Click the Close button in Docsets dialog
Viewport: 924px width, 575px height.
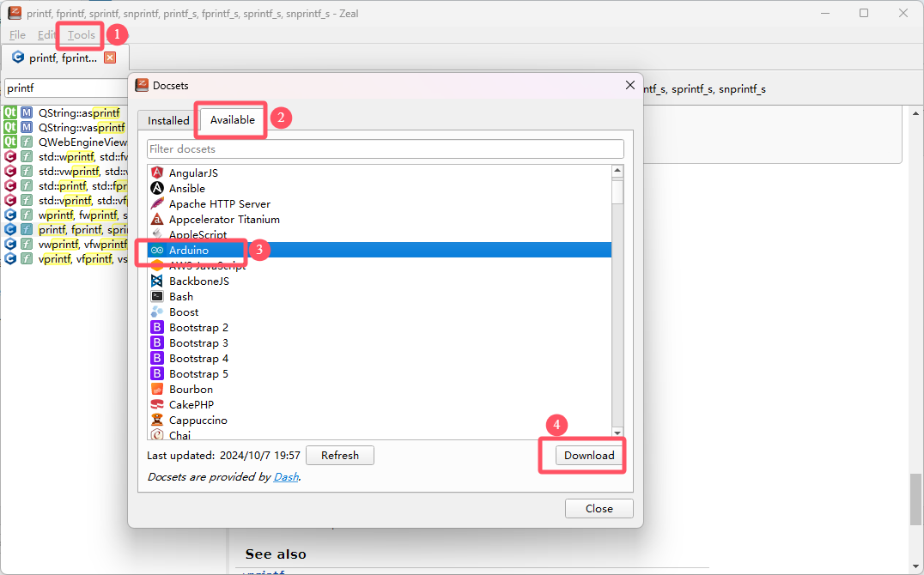coord(599,508)
